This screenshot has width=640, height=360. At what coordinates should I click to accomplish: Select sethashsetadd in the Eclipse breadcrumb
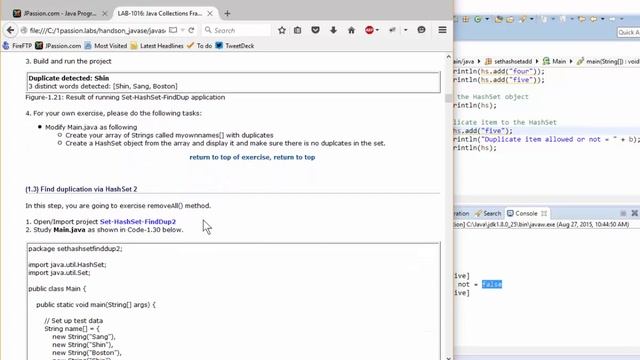pos(509,62)
